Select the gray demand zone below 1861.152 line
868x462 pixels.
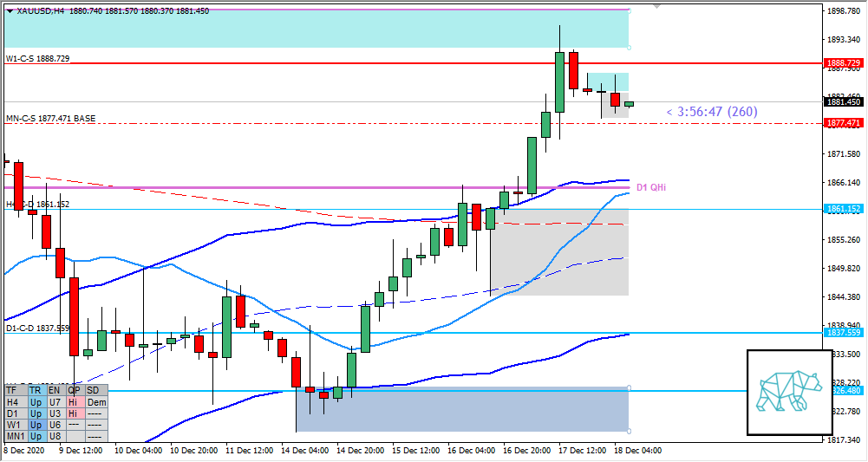coord(559,251)
